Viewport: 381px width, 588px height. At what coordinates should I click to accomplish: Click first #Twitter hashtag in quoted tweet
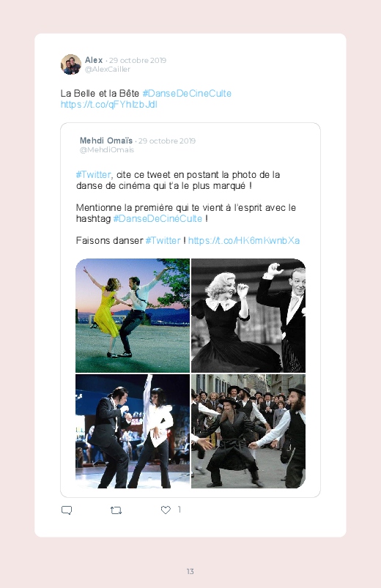[94, 175]
